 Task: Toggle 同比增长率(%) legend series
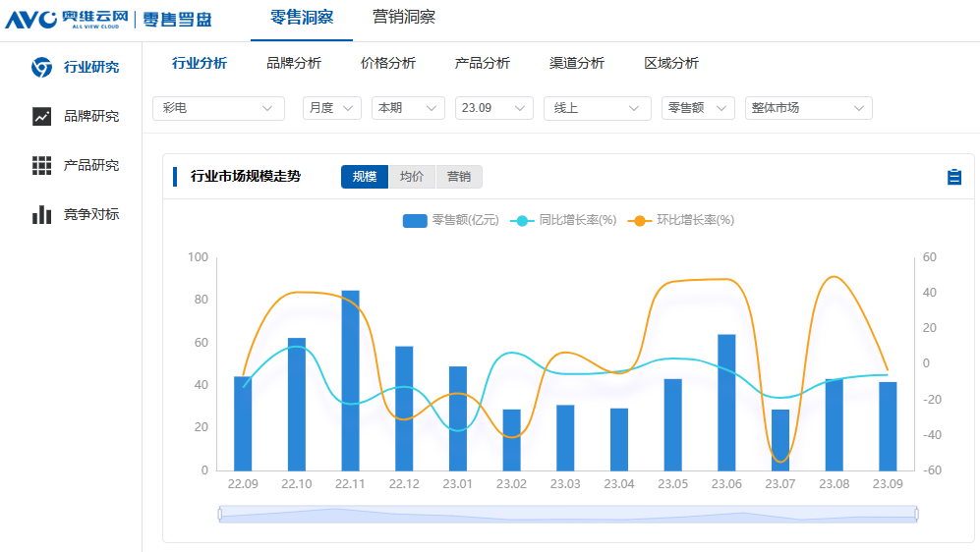563,220
